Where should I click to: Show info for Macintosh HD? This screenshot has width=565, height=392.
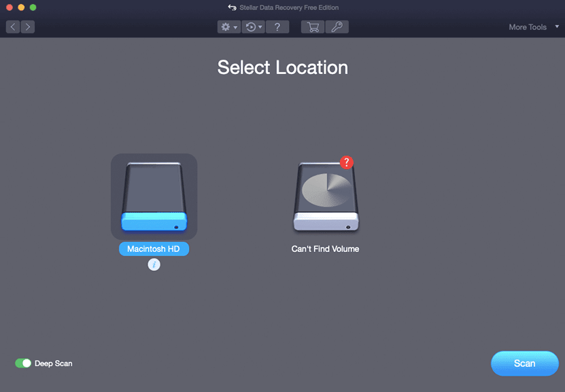point(154,265)
